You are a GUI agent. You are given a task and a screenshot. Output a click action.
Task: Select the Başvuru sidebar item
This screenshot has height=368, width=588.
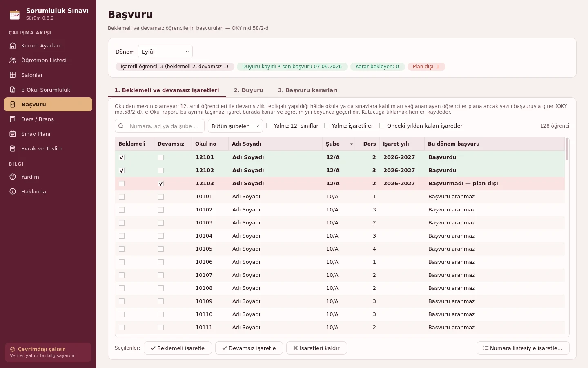tap(48, 104)
